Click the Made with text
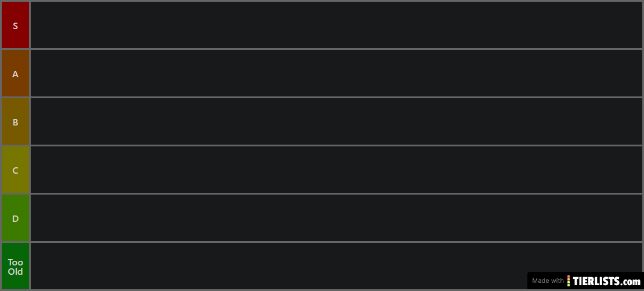 [x=548, y=281]
